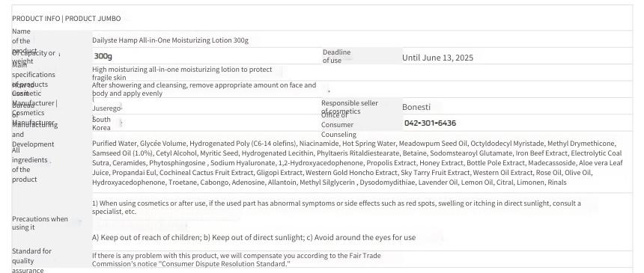
Task: Click the 300g capacity value
Action: (x=103, y=56)
